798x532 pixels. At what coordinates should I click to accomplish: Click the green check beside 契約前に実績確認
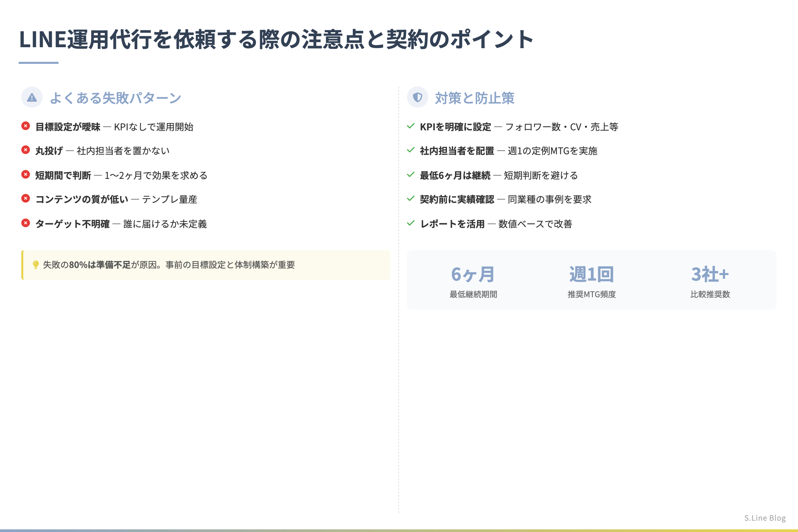coord(411,198)
